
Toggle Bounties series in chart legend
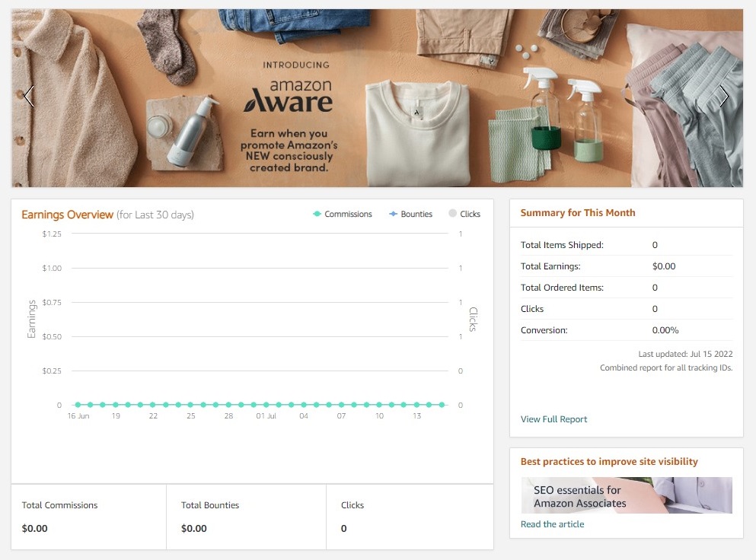click(x=411, y=214)
